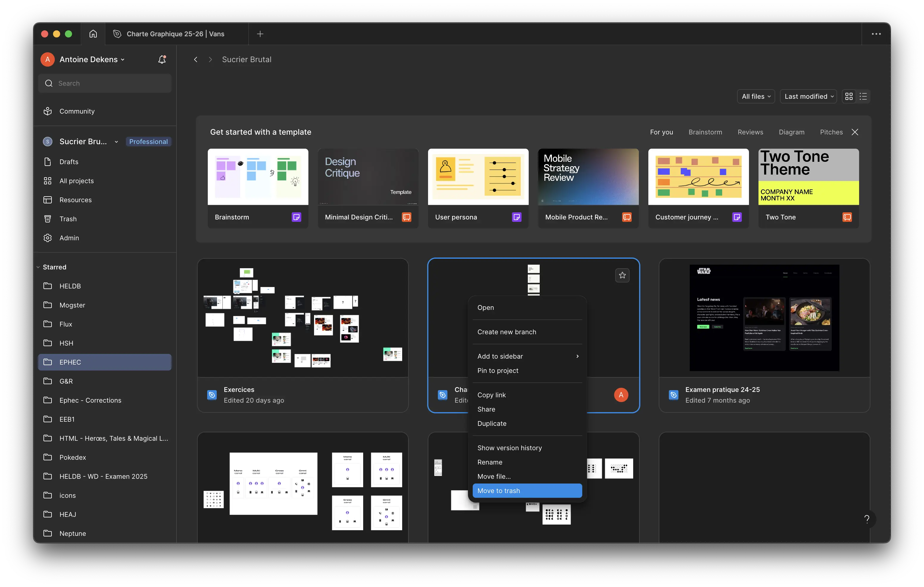Screen dimensions: 924x587
Task: Close the template banner
Action: [x=855, y=132]
